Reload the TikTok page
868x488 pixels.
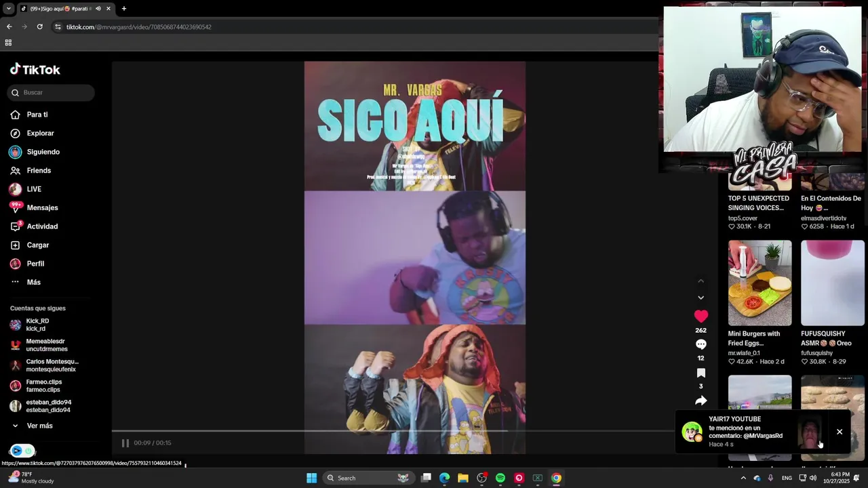pos(39,27)
